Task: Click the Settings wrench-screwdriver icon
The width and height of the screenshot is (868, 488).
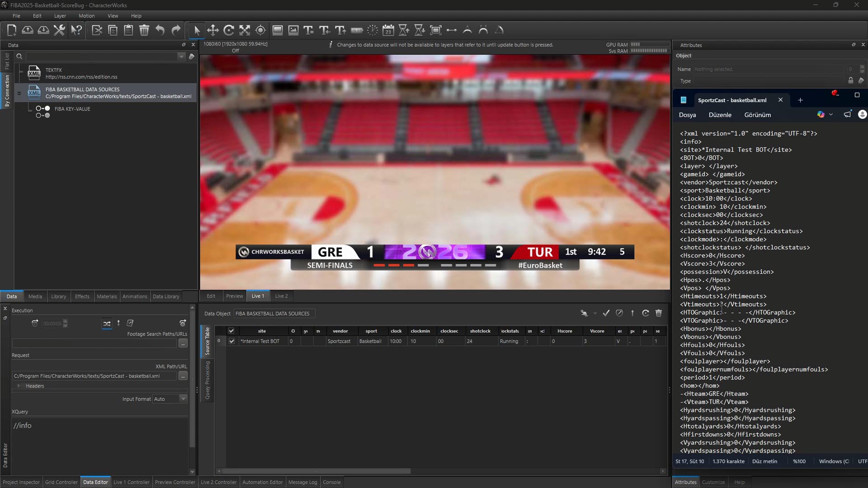Action: coord(59,30)
